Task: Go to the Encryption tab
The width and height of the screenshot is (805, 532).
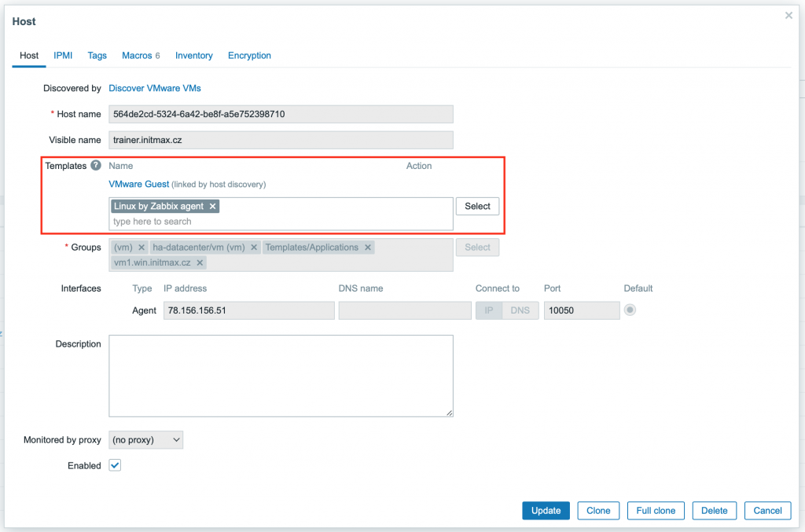Action: point(249,56)
